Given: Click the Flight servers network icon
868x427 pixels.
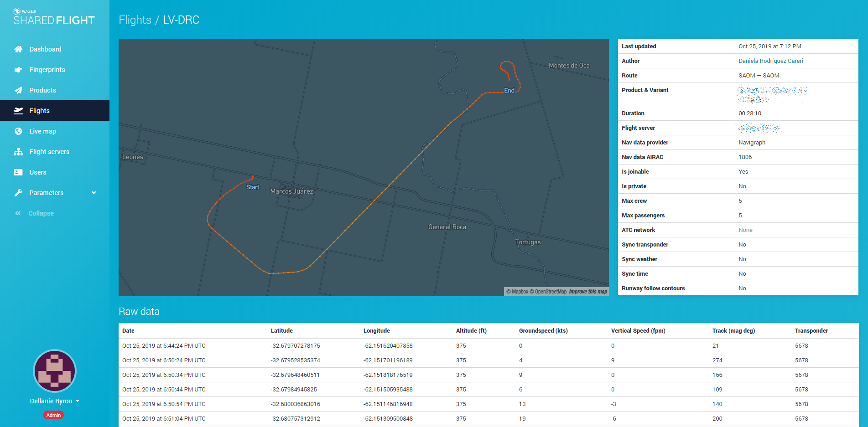Looking at the screenshot, I should pos(18,152).
